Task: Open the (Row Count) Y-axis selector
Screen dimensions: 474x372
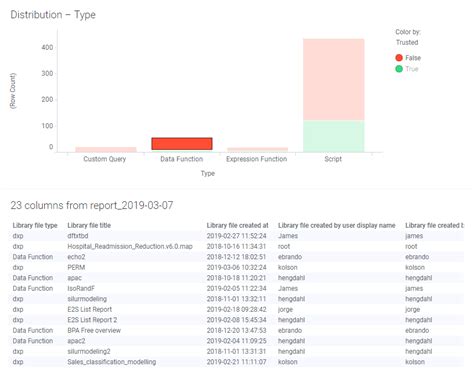Action: coord(13,91)
